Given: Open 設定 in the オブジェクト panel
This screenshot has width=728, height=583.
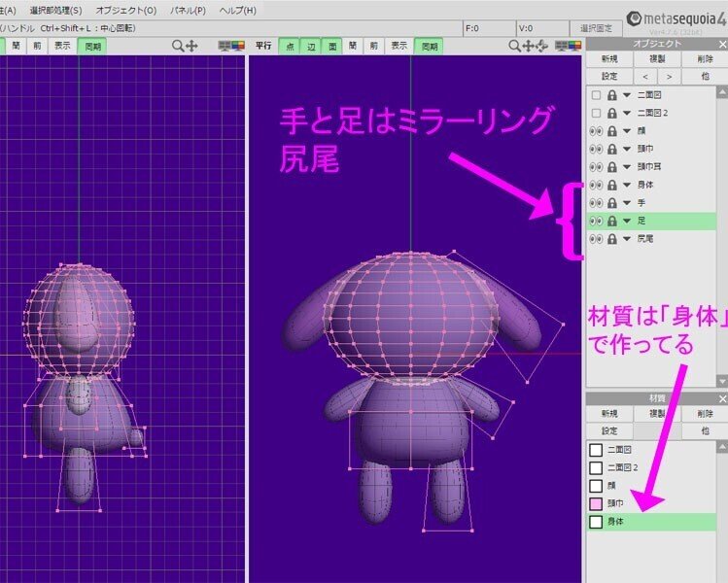Looking at the screenshot, I should [x=609, y=76].
